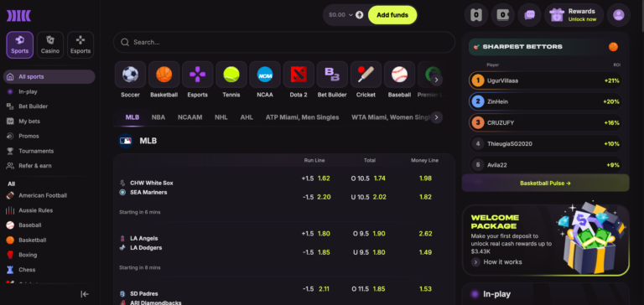Image resolution: width=644 pixels, height=305 pixels.
Task: Open the Welcome Package banner
Action: point(545,240)
